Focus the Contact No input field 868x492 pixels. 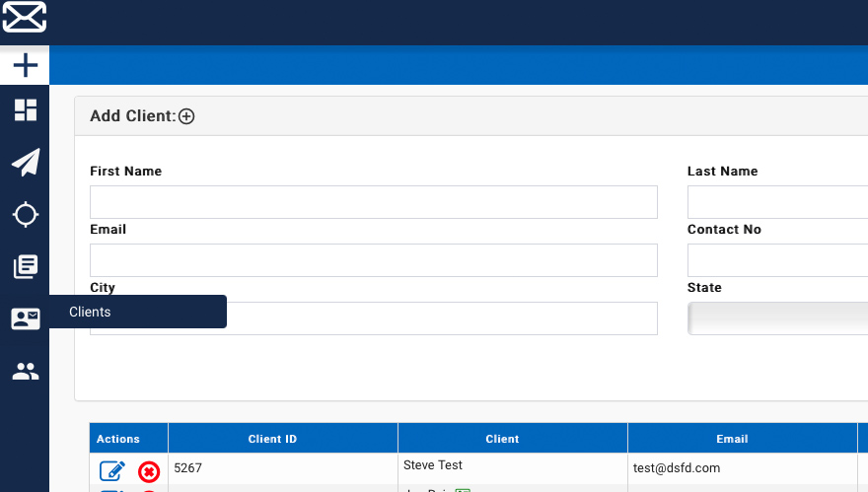pyautogui.click(x=778, y=260)
